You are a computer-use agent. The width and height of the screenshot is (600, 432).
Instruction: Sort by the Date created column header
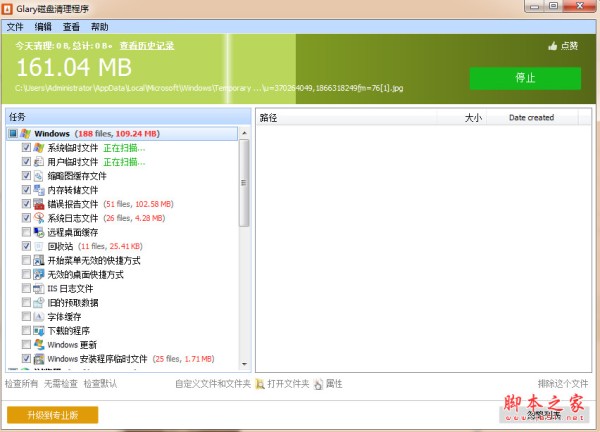[531, 117]
